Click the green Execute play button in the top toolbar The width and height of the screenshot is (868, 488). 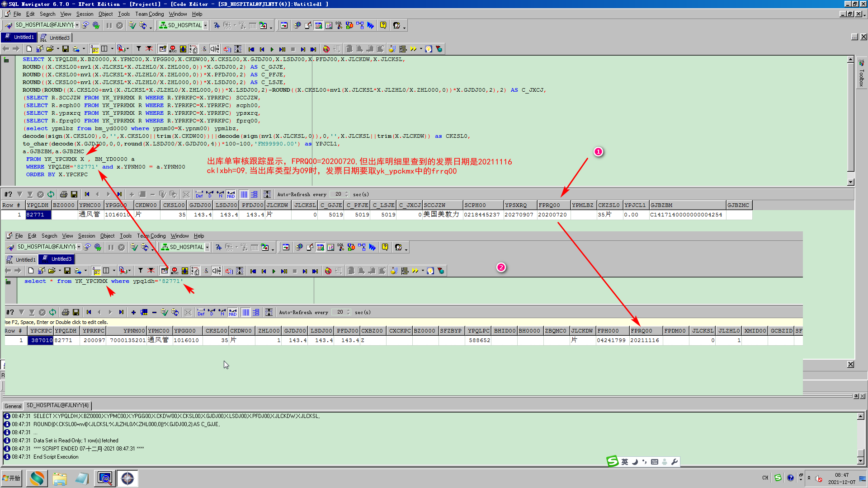tap(272, 49)
